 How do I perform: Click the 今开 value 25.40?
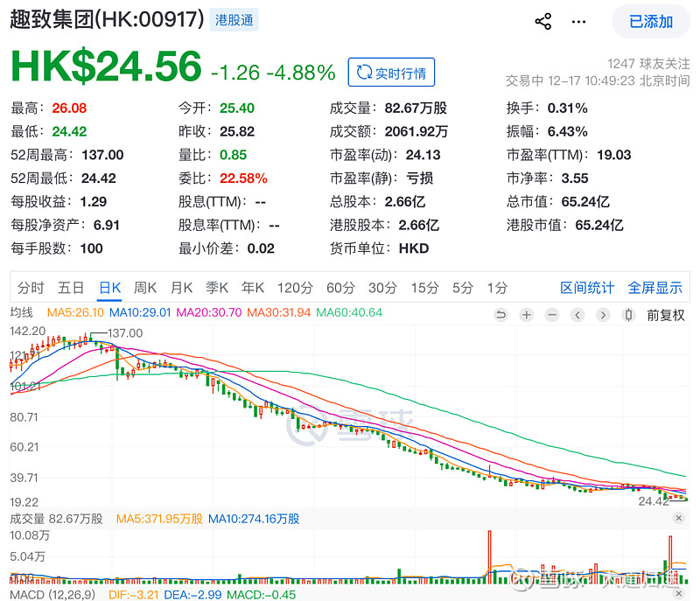237,108
